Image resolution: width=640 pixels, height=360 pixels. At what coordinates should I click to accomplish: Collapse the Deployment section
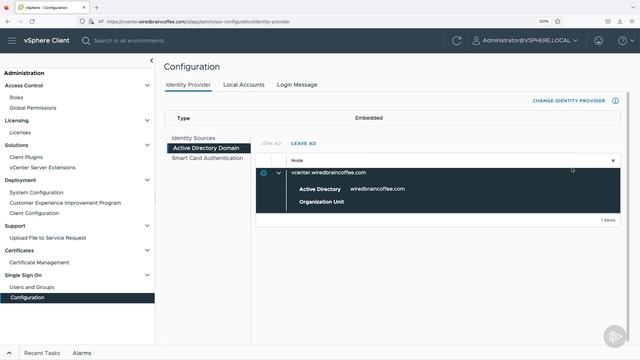[147, 180]
